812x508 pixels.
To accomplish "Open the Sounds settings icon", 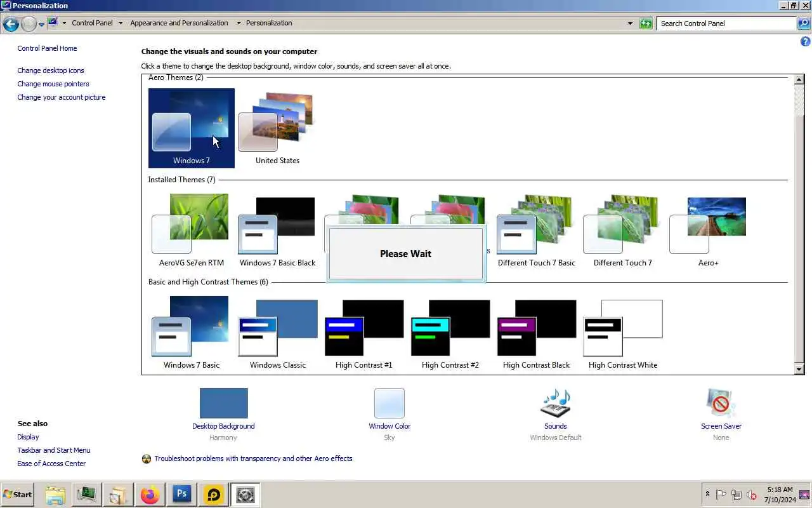I will pyautogui.click(x=556, y=403).
